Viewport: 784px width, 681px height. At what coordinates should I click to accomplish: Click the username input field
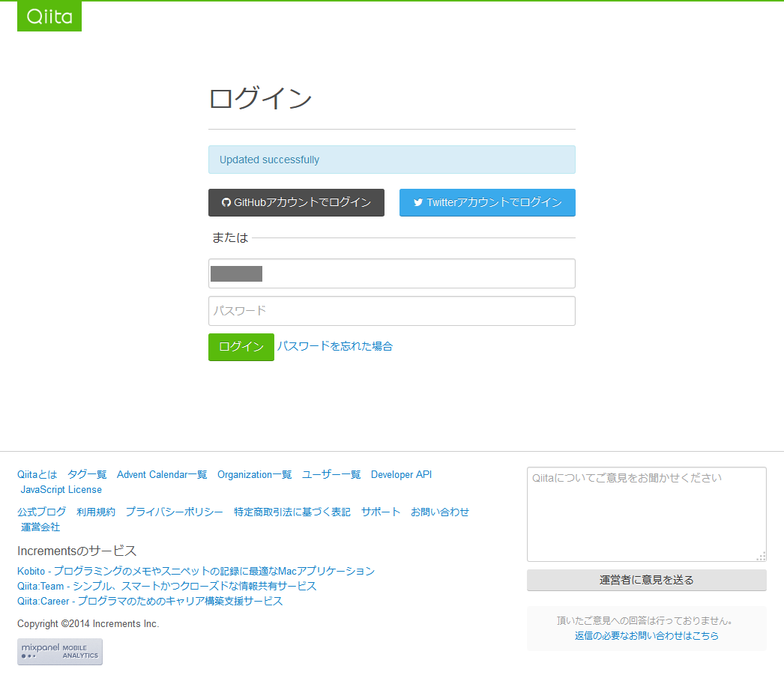click(391, 273)
